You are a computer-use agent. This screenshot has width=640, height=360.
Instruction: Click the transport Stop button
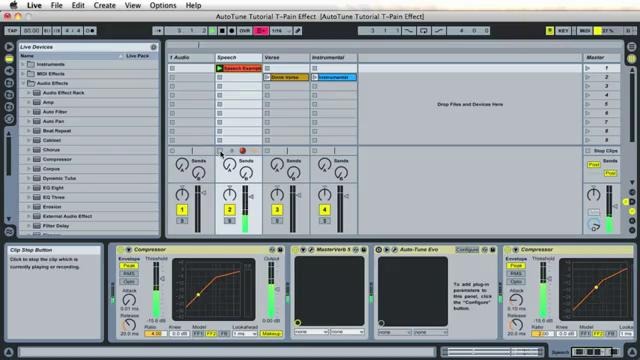(222, 31)
